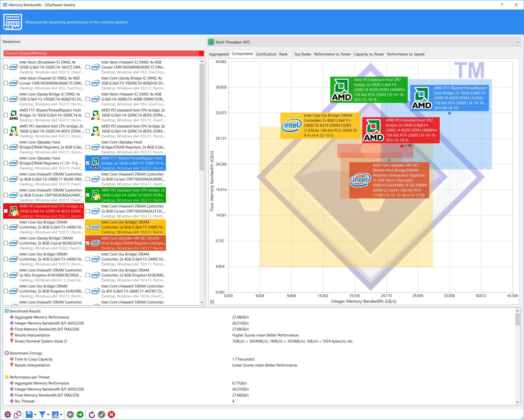Click the red Current Chipset/Memory color square
The height and width of the screenshot is (420, 524).
pos(201,53)
